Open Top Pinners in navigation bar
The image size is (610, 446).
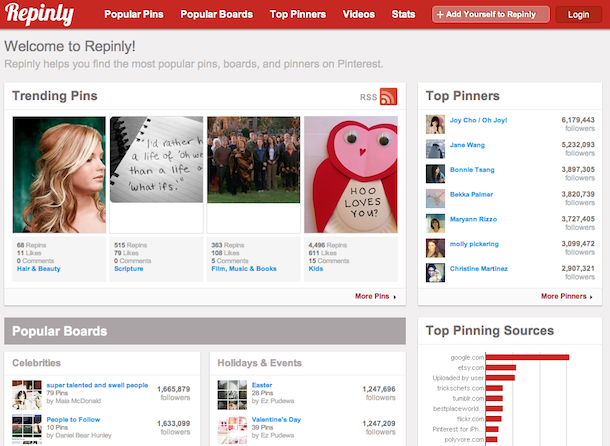pyautogui.click(x=298, y=14)
